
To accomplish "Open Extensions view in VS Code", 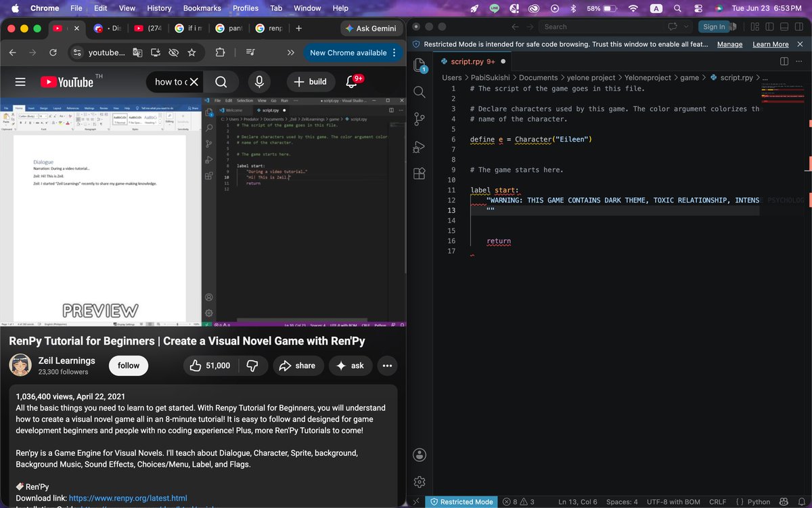I will point(419,173).
